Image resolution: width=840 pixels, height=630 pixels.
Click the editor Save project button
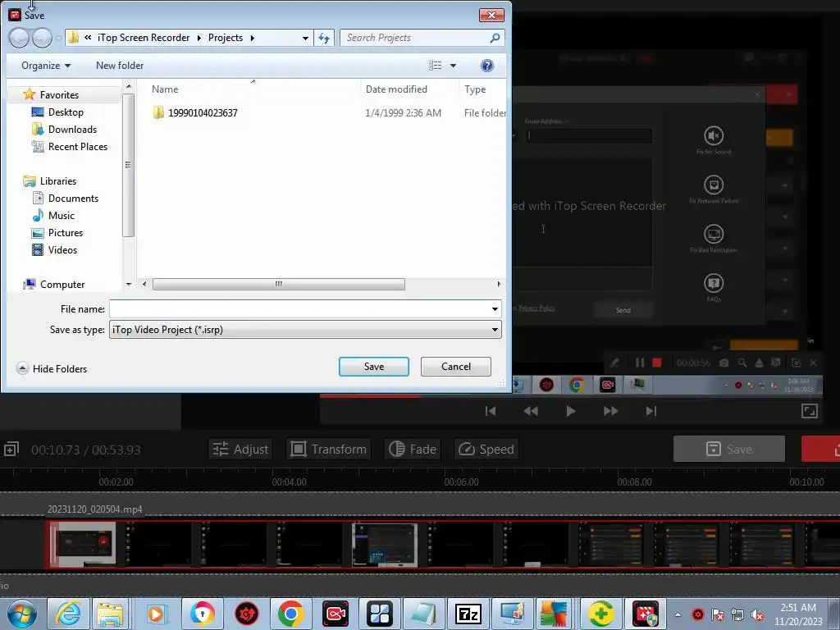(729, 449)
